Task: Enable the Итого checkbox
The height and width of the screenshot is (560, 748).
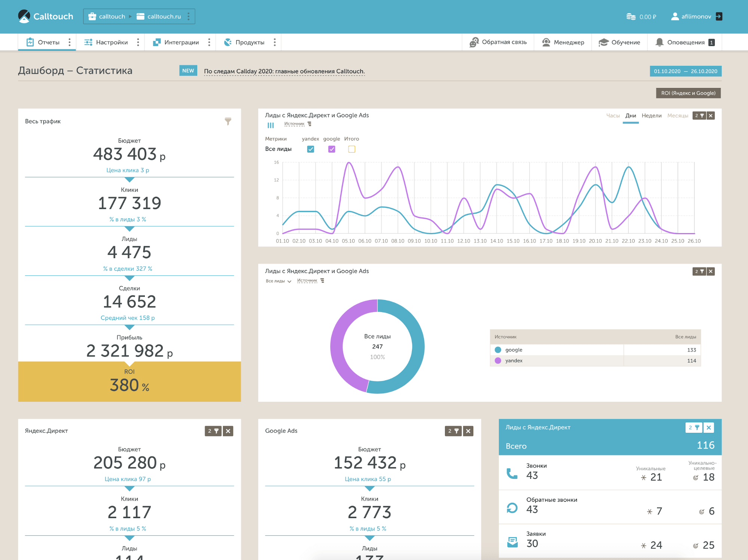Action: tap(351, 149)
